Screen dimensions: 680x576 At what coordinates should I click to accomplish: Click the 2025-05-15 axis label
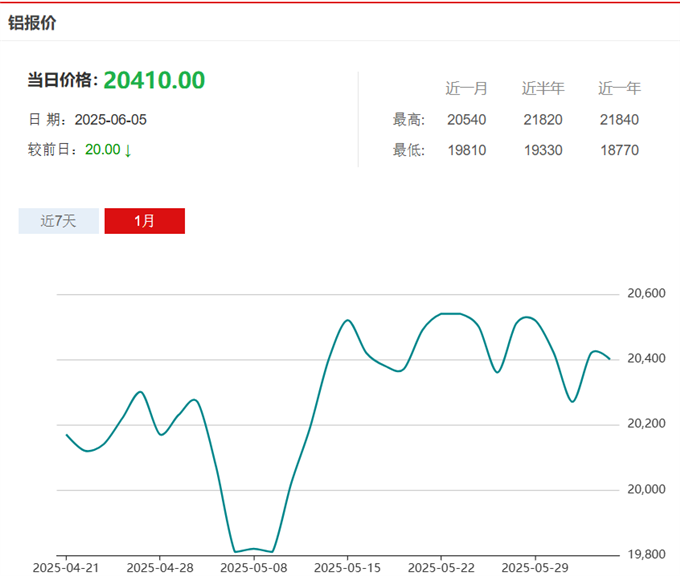[347, 567]
